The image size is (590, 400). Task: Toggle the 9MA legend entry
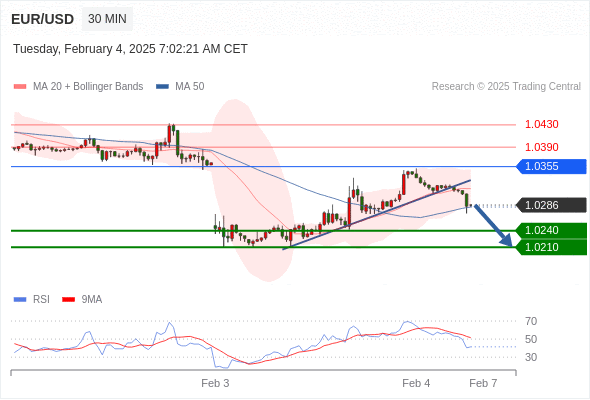coord(82,300)
